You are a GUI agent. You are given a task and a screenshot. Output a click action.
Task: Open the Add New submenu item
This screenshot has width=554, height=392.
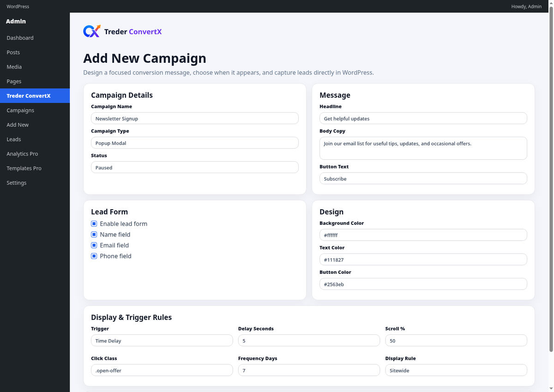[35, 125]
